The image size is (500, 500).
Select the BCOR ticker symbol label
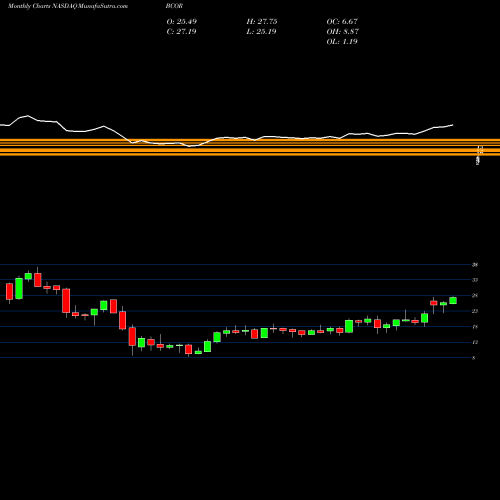(174, 6)
